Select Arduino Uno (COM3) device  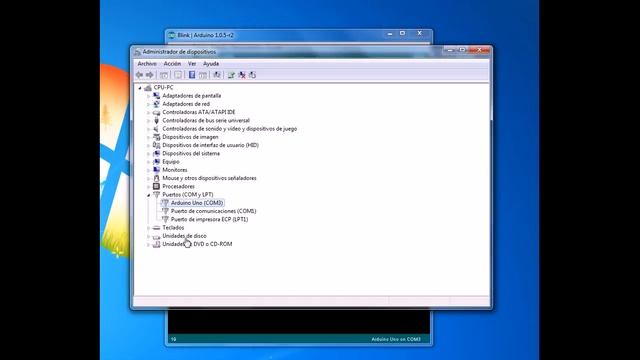coord(197,202)
